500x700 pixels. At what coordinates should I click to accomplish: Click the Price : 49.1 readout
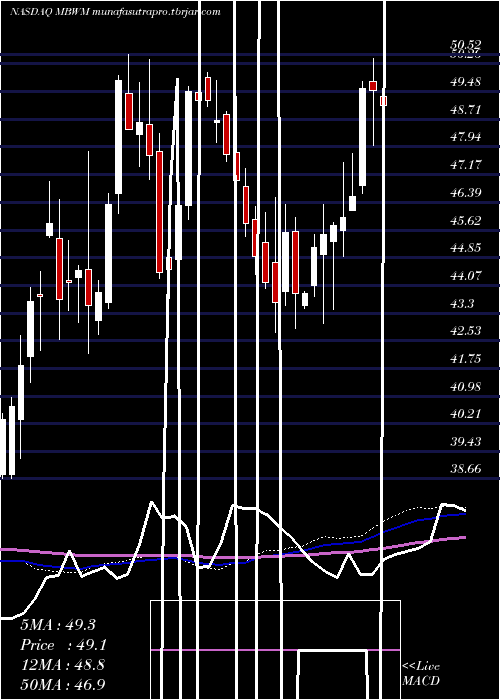pos(63,645)
